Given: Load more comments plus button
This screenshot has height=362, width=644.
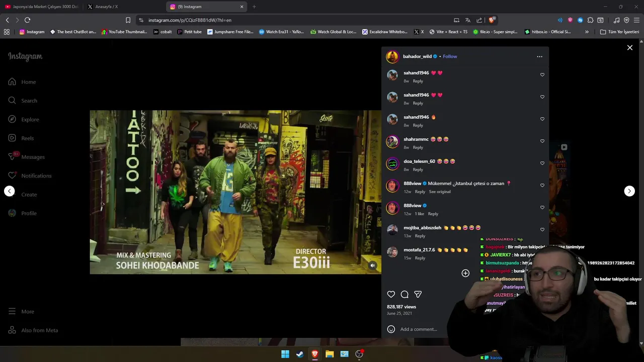Looking at the screenshot, I should click(465, 273).
